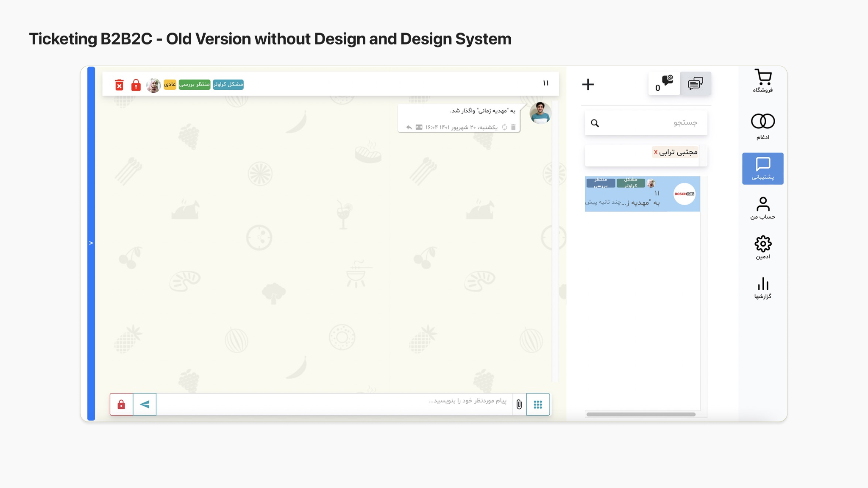This screenshot has width=868, height=488.
Task: Open ادمین admin settings gear
Action: point(763,247)
